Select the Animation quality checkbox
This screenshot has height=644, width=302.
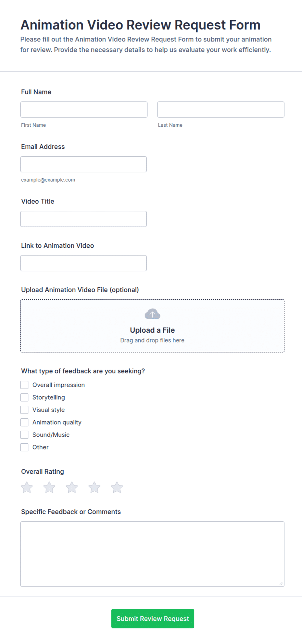pos(24,422)
